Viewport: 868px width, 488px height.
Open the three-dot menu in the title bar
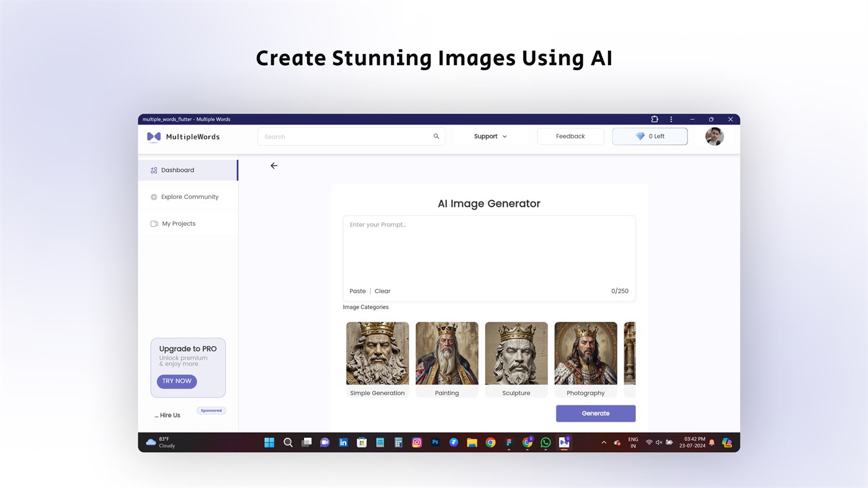pos(671,118)
